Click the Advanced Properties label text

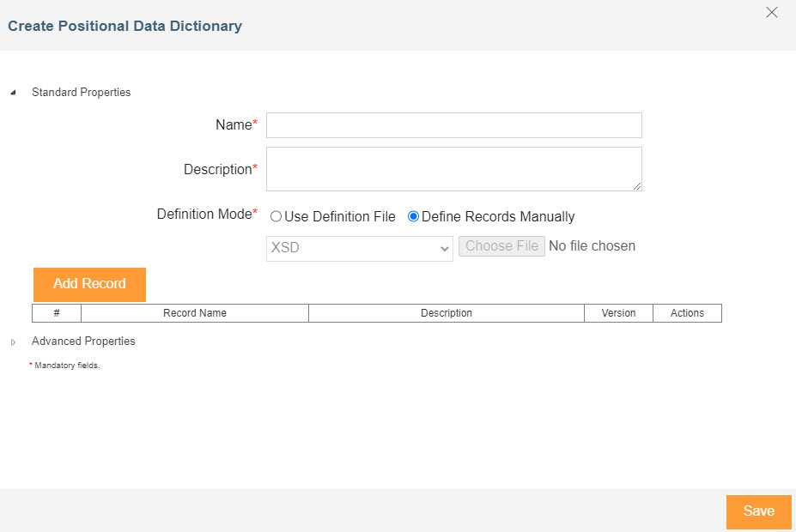click(83, 342)
